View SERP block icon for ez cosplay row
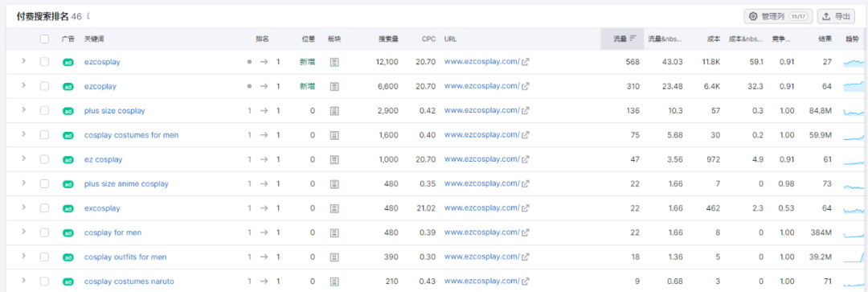Image resolution: width=868 pixels, height=292 pixels. [334, 159]
